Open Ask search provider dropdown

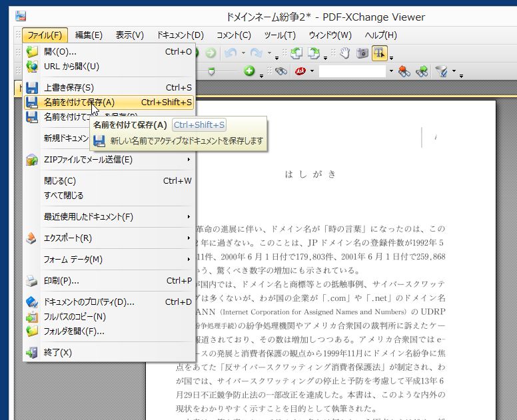click(x=312, y=71)
